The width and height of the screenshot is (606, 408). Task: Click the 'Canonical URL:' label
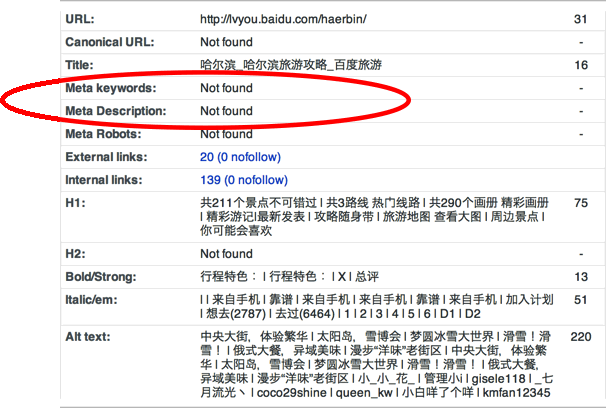point(110,42)
